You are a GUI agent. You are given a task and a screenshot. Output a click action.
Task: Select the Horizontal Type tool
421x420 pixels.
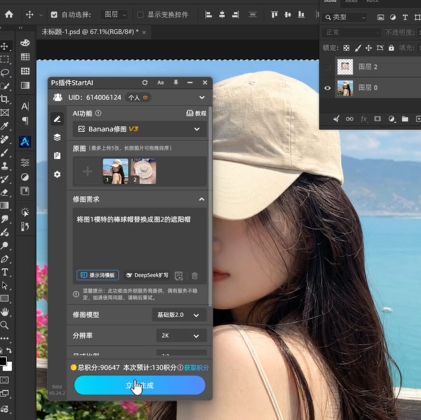pos(5,272)
